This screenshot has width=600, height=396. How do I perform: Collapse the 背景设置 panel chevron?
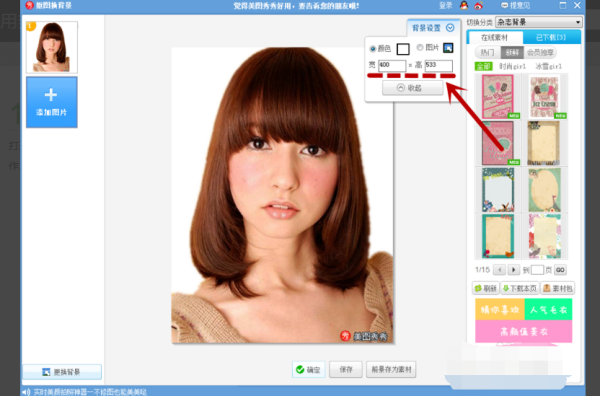tap(450, 28)
